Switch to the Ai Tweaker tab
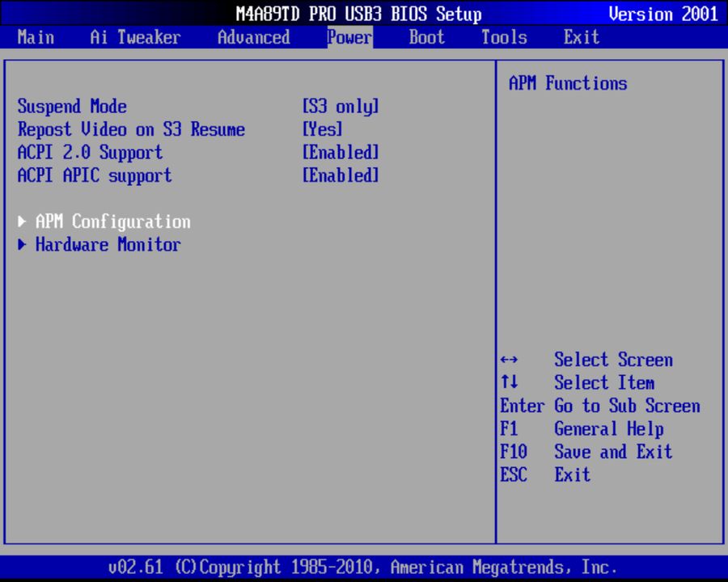The height and width of the screenshot is (582, 728). coord(134,37)
